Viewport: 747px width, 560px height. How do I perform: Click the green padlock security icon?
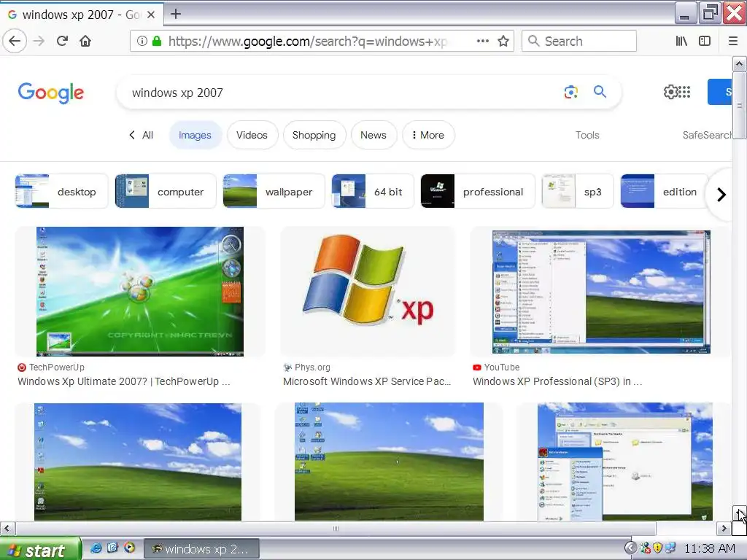(157, 41)
